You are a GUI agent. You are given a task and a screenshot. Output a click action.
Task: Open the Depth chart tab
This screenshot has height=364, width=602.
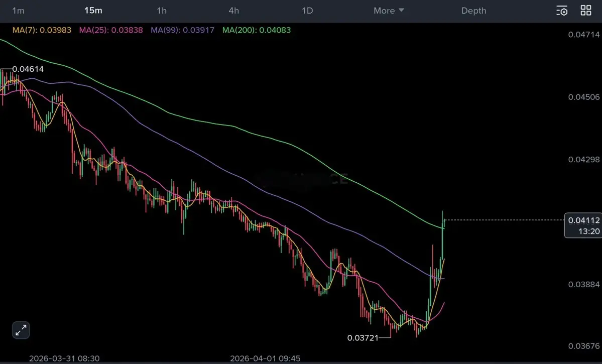click(473, 11)
